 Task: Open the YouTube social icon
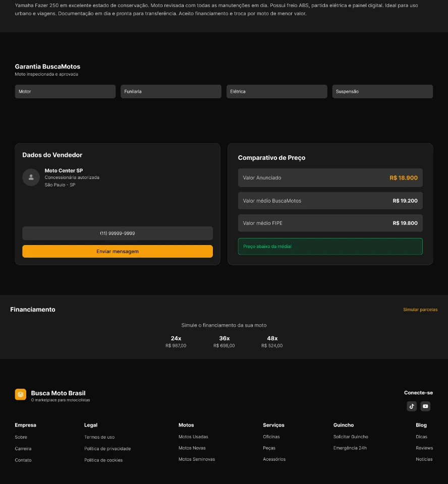(425, 406)
